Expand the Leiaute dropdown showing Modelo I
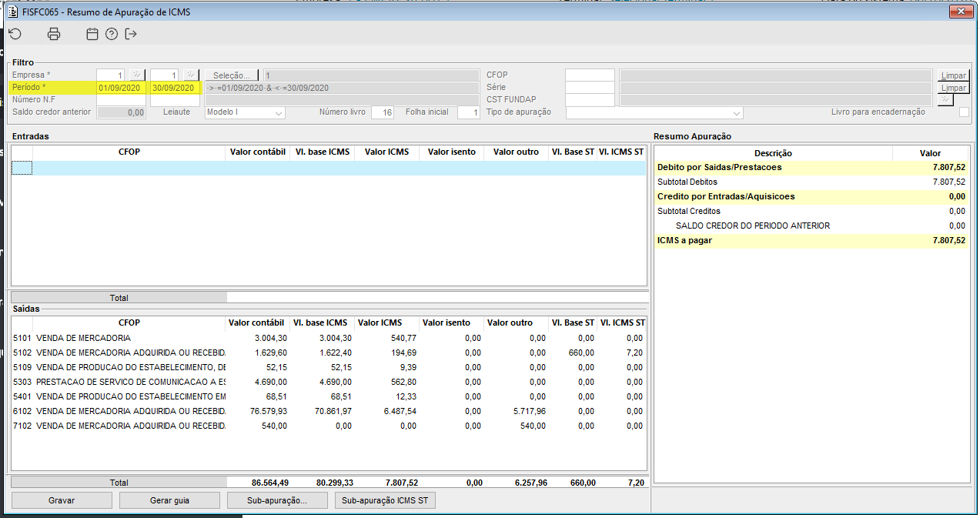Viewport: 980px width, 518px height. (279, 113)
